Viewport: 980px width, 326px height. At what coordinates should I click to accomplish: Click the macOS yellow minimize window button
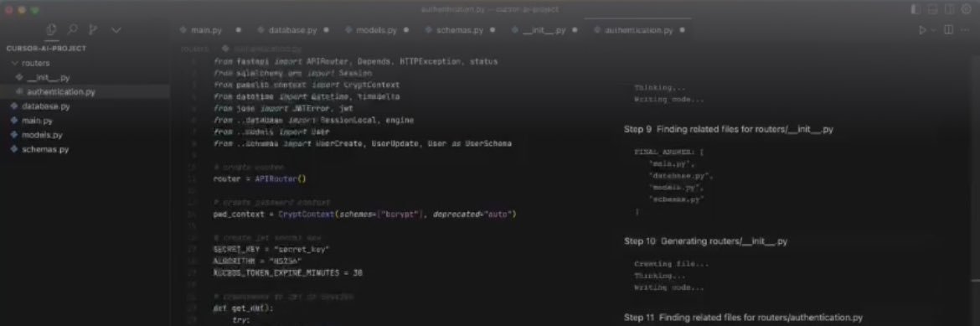[22, 10]
